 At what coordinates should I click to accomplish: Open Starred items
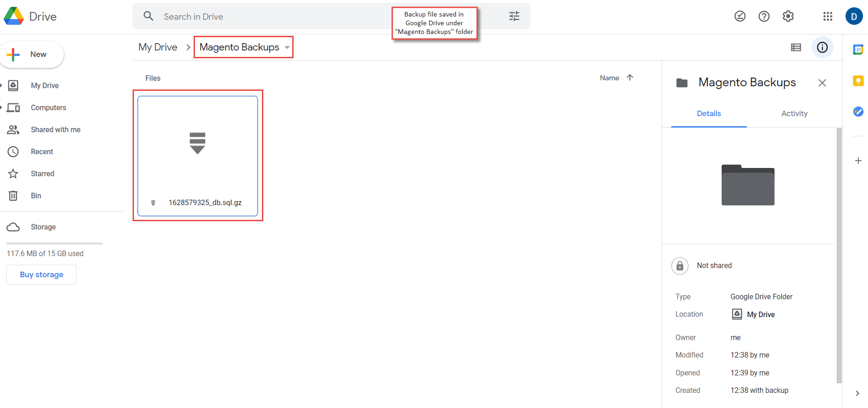(42, 173)
